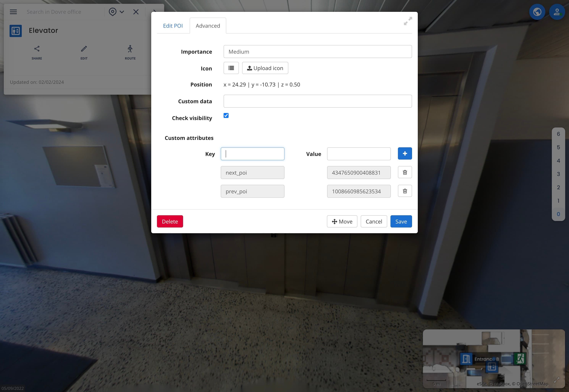Add custom attribute with plus button
The image size is (569, 392).
405,153
